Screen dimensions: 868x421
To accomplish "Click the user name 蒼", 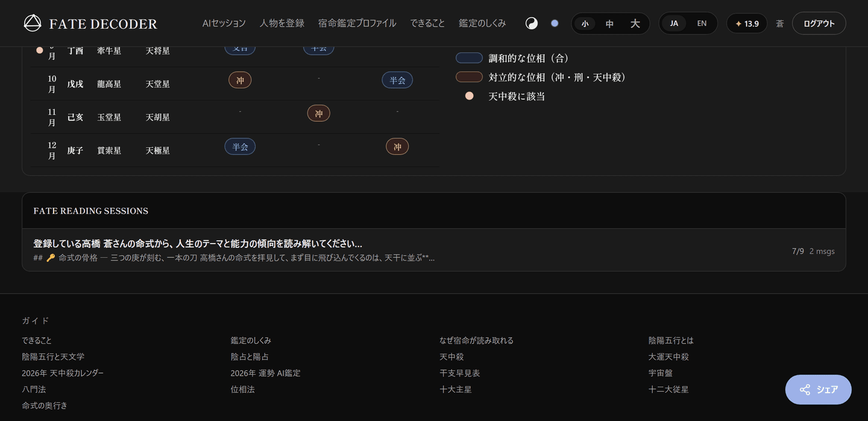I will (780, 24).
